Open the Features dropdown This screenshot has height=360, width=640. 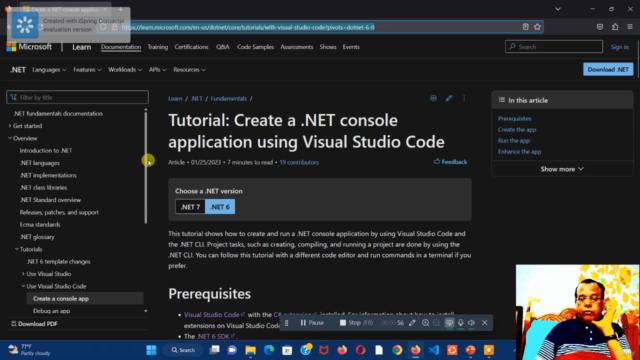87,70
